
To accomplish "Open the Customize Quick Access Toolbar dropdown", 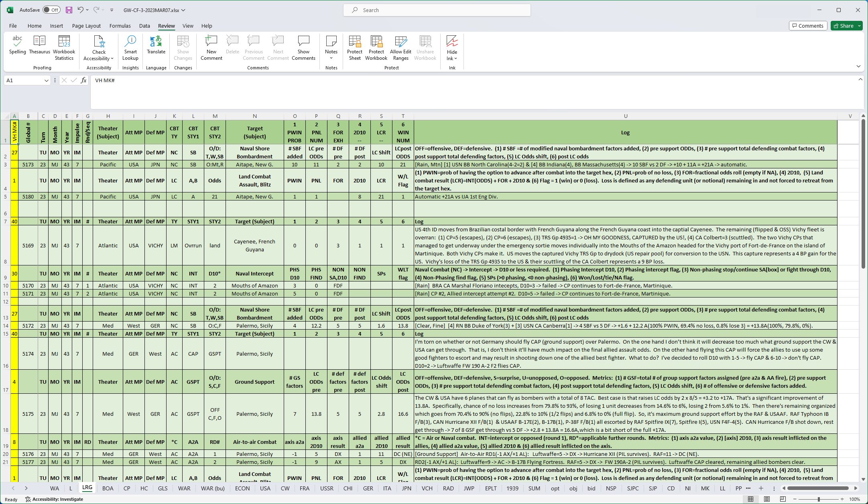I will point(112,10).
